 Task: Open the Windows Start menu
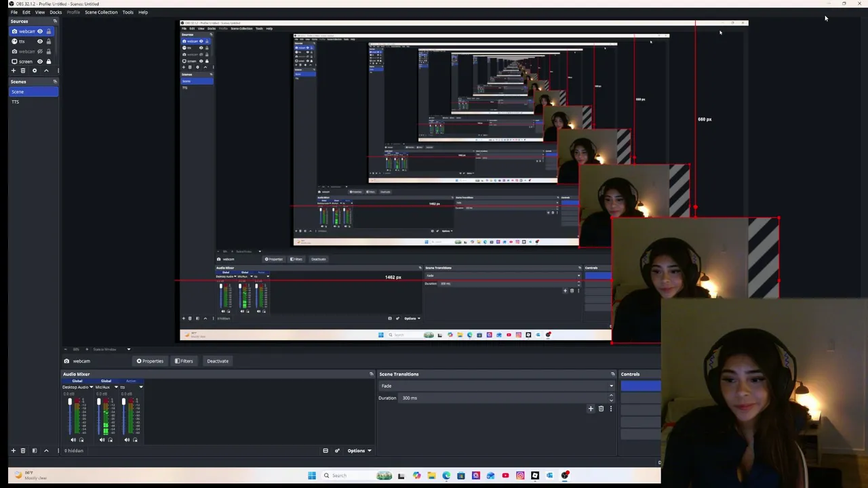[x=312, y=476]
